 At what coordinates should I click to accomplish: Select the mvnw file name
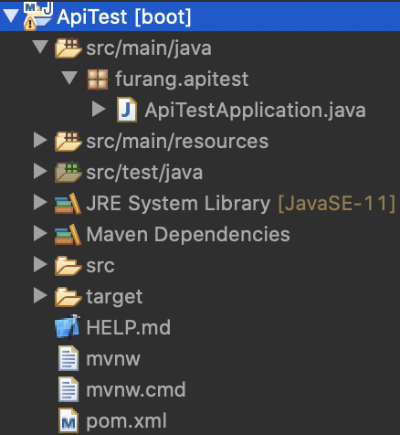[113, 360]
